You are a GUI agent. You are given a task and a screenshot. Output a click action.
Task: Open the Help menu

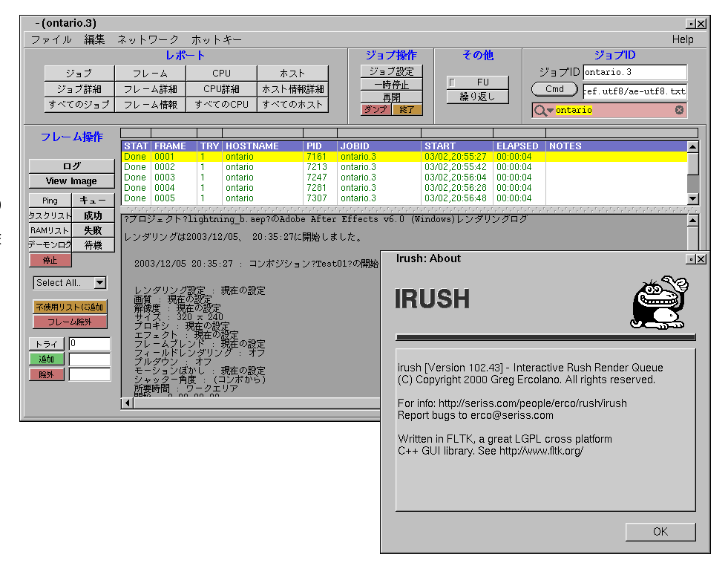682,39
